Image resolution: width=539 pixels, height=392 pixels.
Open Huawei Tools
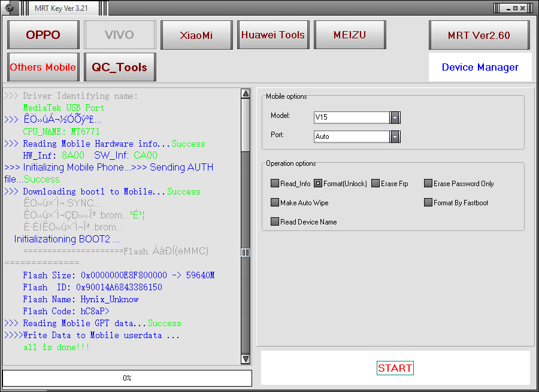point(273,35)
